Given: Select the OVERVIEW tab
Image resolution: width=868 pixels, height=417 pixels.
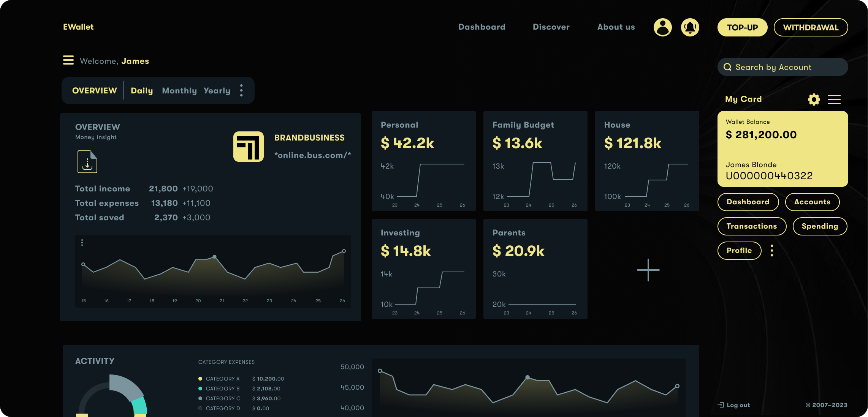Looking at the screenshot, I should [x=95, y=90].
